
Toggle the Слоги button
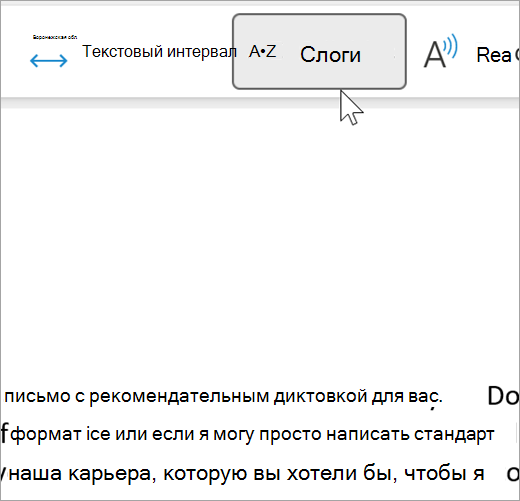tap(319, 52)
